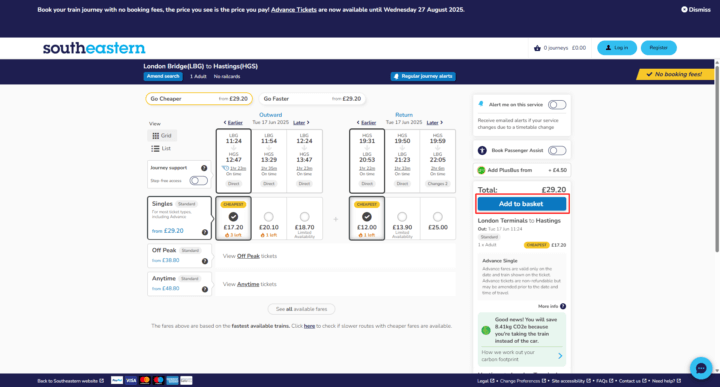Select the £13.90 return fare

click(402, 217)
